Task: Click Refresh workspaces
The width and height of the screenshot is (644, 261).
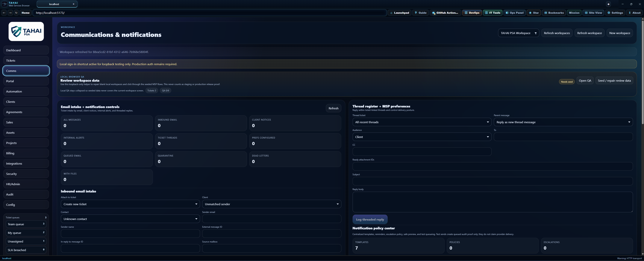Action: [557, 33]
